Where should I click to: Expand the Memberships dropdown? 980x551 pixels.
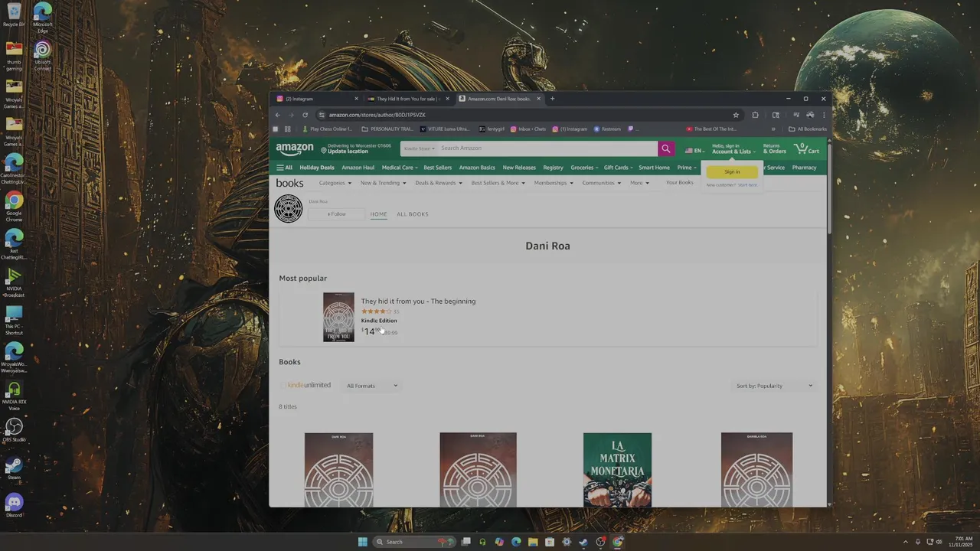tap(554, 183)
